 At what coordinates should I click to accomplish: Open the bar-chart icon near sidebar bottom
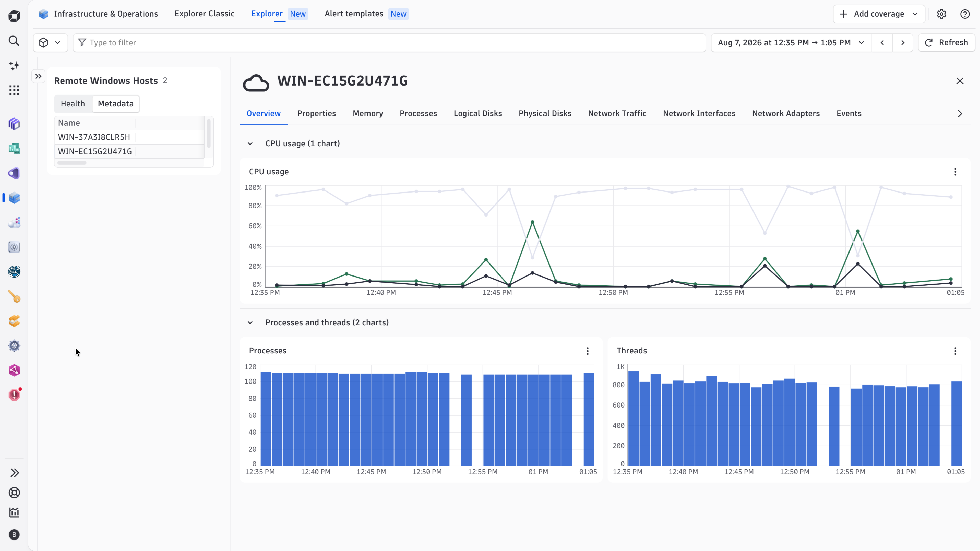point(14,512)
